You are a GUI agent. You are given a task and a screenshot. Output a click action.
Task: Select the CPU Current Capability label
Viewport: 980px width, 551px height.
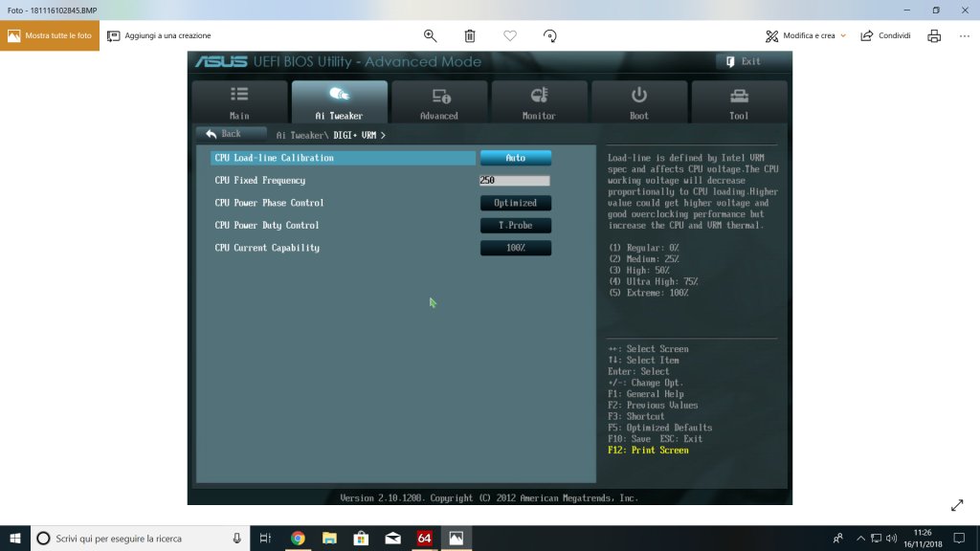268,248
